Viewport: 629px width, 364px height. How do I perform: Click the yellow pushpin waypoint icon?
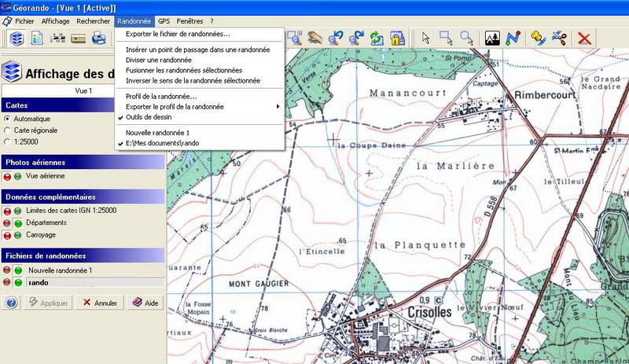pos(539,38)
